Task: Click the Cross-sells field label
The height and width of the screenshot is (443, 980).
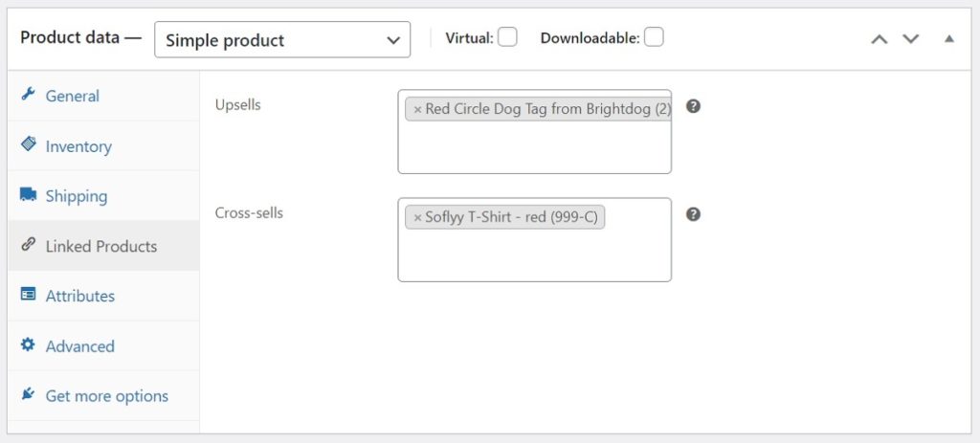Action: [249, 212]
